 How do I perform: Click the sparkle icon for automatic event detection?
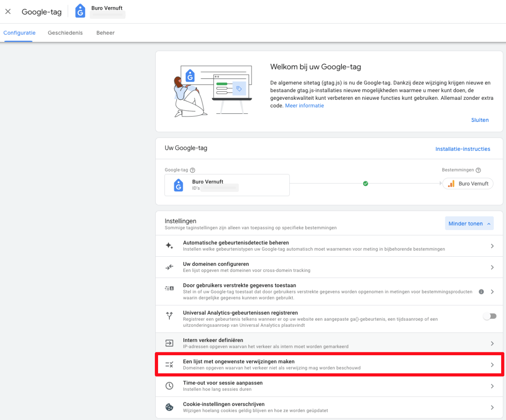(x=169, y=246)
